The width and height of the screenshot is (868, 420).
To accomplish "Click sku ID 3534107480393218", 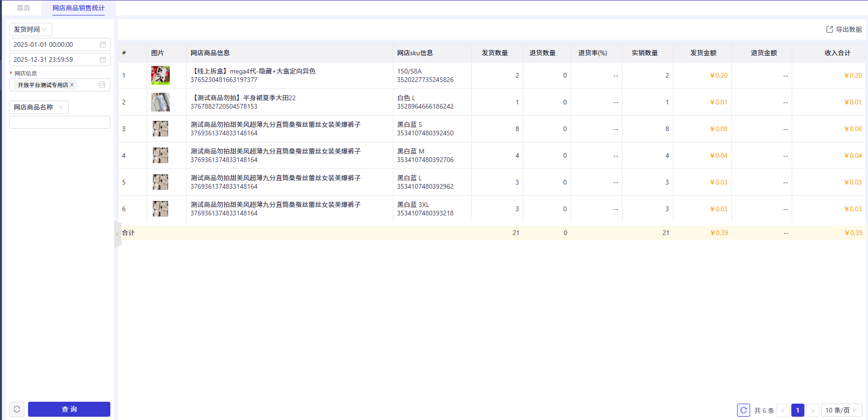I will [x=425, y=213].
